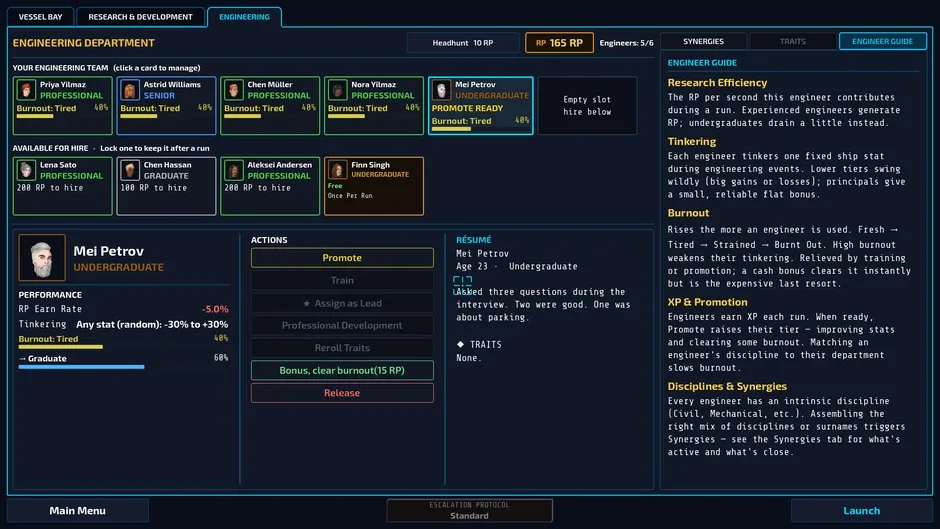Select the Engineering tab

pyautogui.click(x=244, y=17)
